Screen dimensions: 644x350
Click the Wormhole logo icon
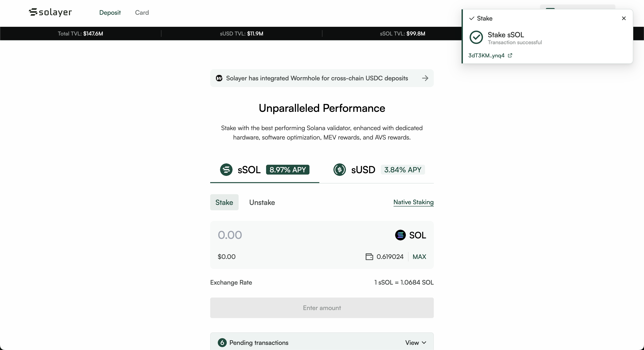(x=219, y=78)
